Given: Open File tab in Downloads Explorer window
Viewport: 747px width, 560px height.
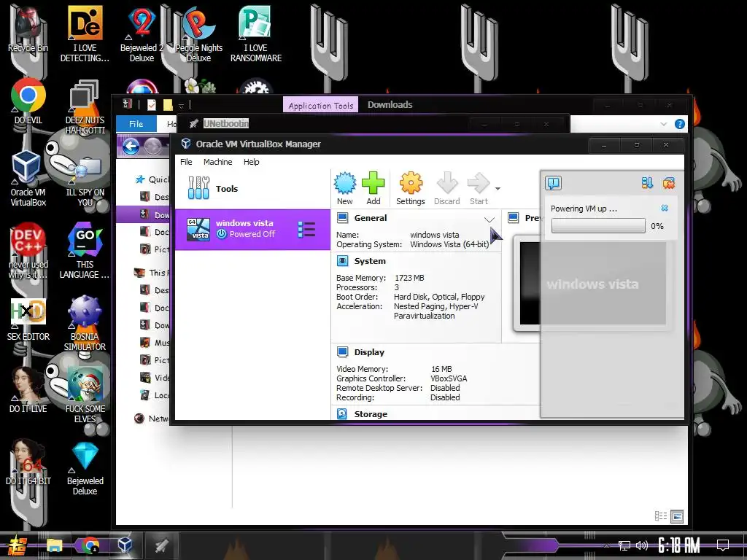Looking at the screenshot, I should [x=136, y=124].
